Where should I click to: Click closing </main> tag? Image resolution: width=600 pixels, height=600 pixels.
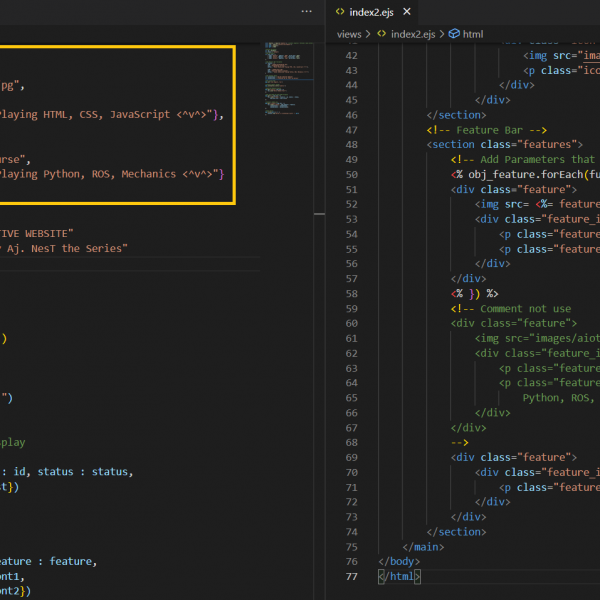[x=423, y=547]
